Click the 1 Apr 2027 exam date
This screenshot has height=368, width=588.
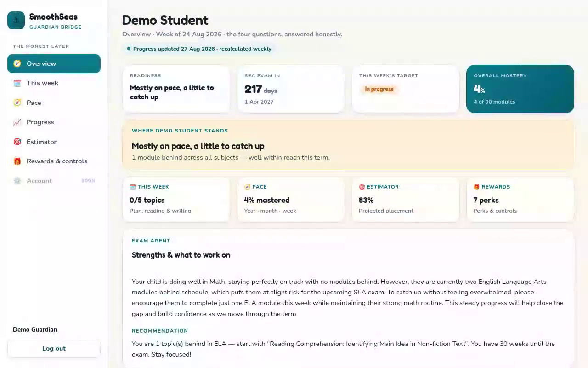[x=259, y=102]
